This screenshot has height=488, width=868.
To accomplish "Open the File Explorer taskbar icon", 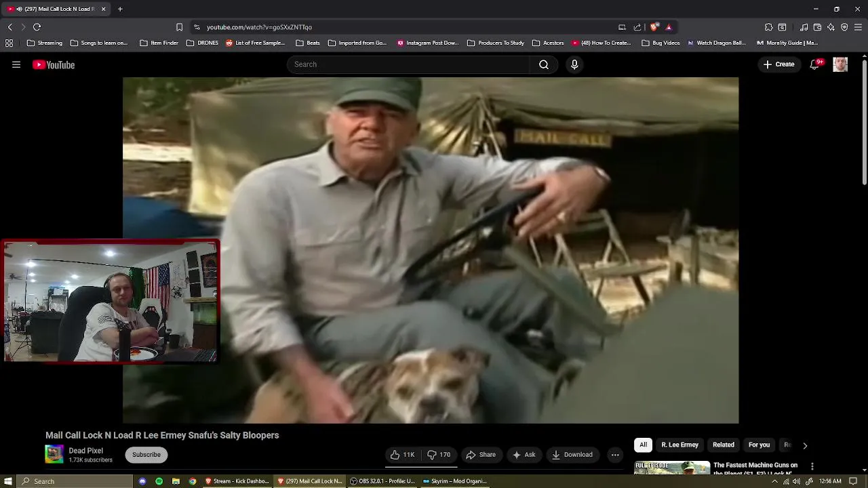I will tap(176, 481).
